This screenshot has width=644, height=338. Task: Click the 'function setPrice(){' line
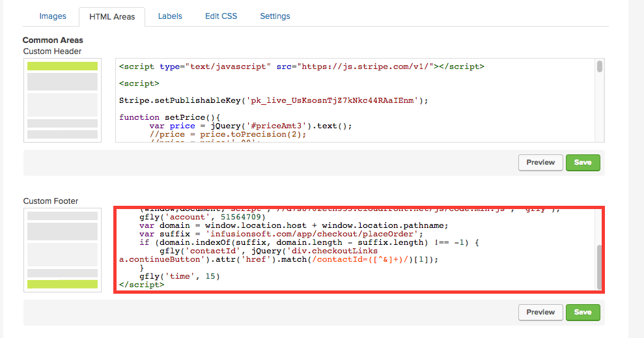pyautogui.click(x=169, y=117)
